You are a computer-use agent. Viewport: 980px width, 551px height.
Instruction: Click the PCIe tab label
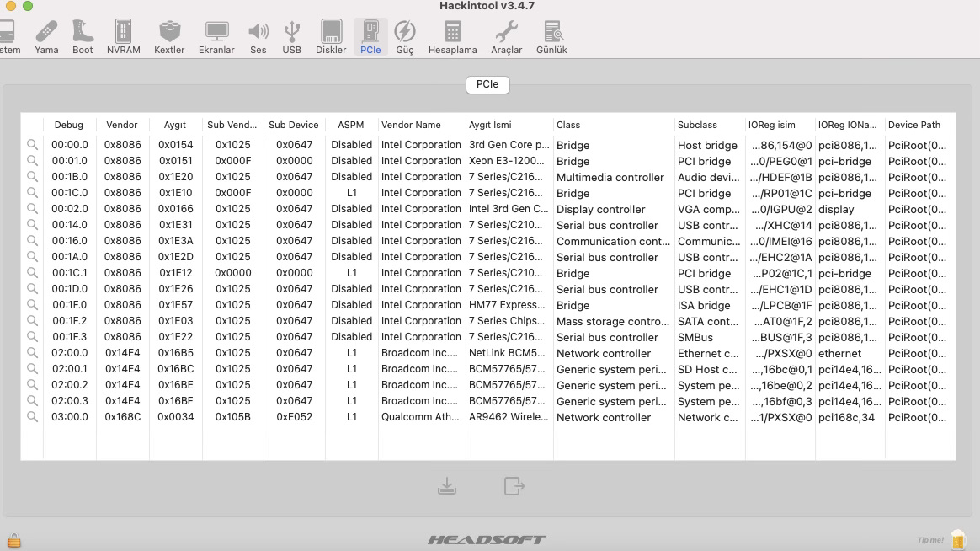[487, 84]
